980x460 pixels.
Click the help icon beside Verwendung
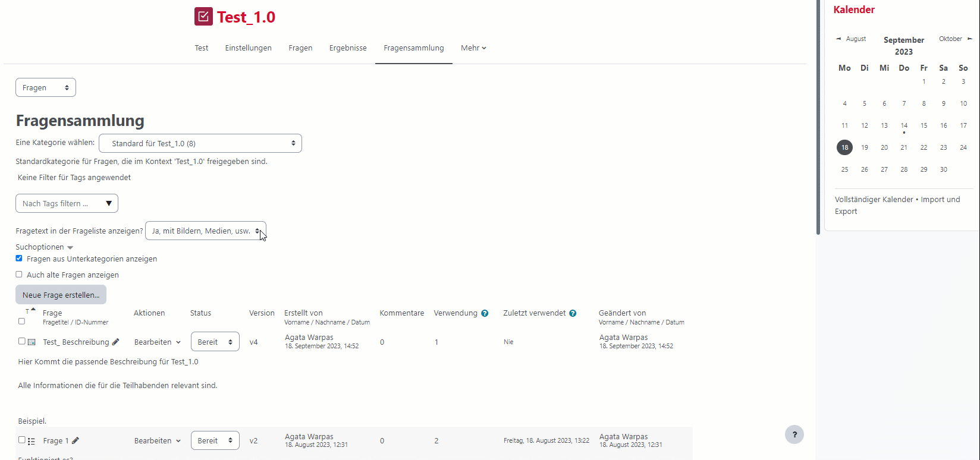485,313
